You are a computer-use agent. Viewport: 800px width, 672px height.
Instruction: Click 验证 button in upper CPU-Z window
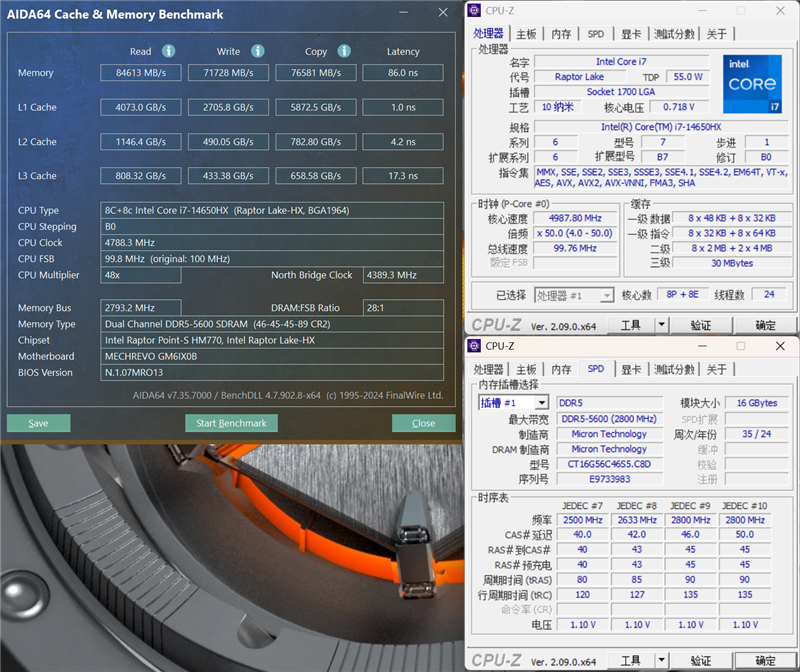tap(701, 325)
